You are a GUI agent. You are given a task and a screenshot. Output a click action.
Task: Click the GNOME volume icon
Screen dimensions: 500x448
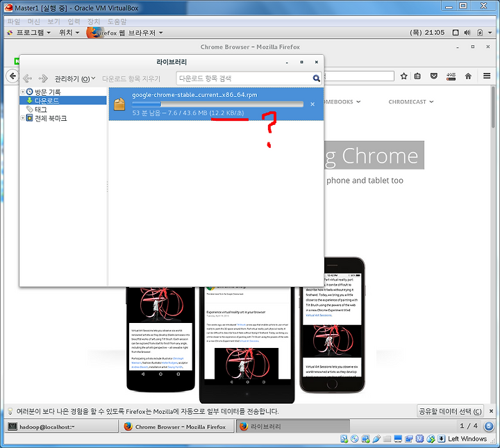pyautogui.click(x=467, y=33)
